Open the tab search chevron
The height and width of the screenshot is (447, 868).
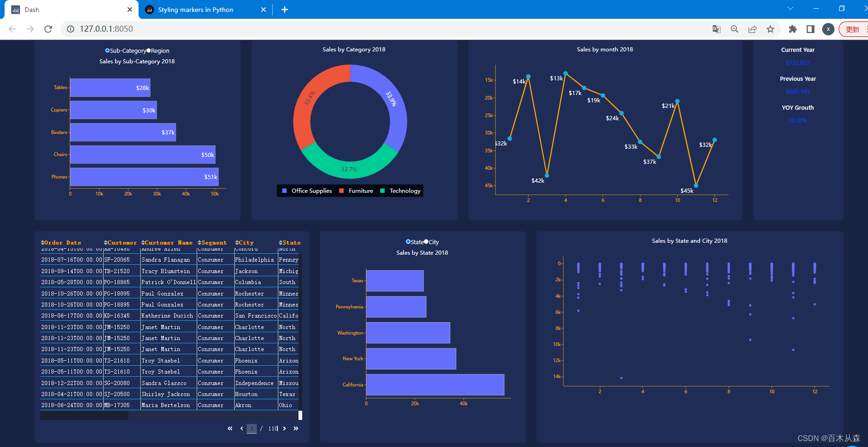tap(791, 8)
